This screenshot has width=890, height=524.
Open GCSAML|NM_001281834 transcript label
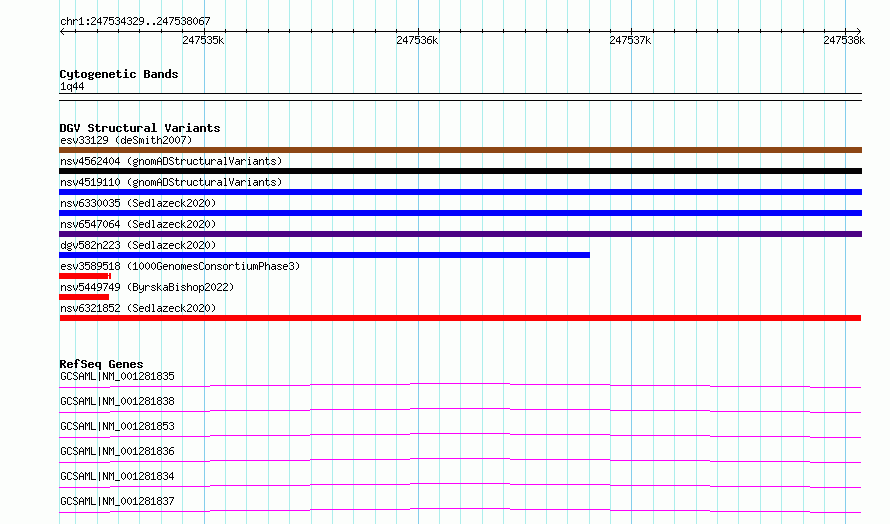tap(117, 476)
